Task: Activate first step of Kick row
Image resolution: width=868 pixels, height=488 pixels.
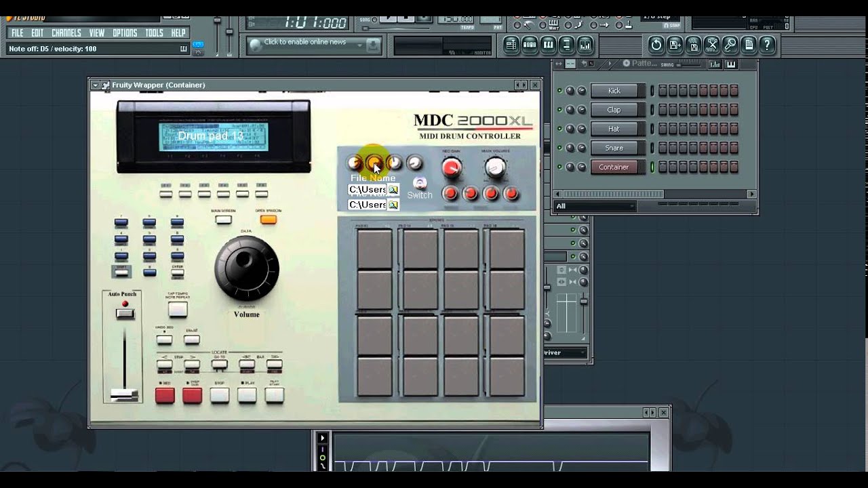Action: pos(663,91)
